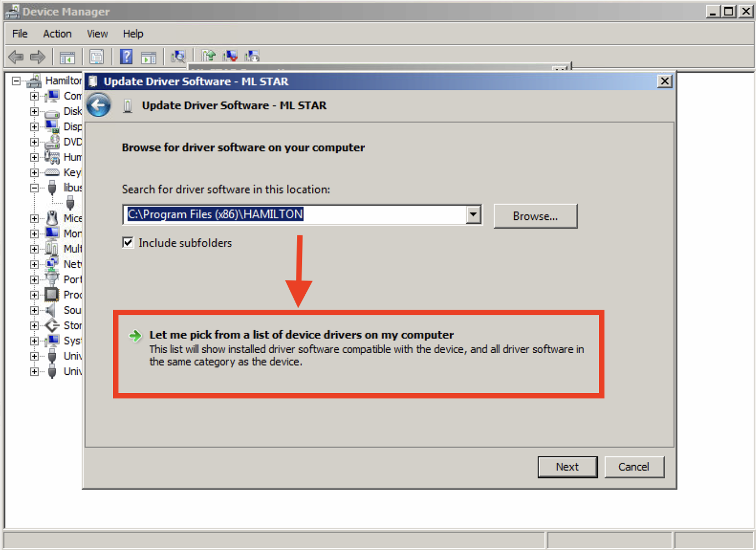Image resolution: width=756 pixels, height=550 pixels.
Task: Expand the Mice tree node
Action: (x=34, y=218)
